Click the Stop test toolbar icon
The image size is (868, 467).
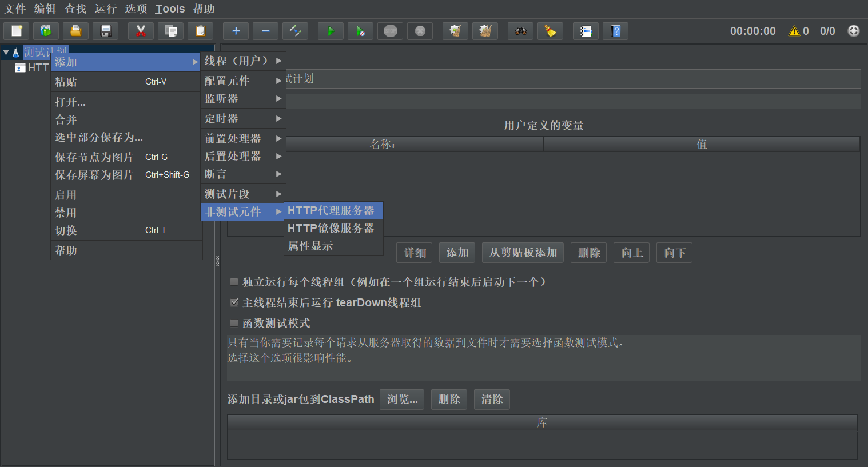point(391,31)
